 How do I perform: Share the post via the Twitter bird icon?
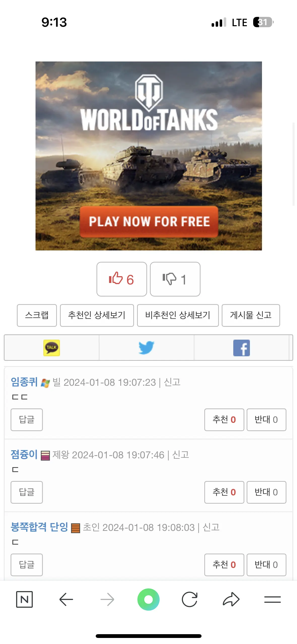point(146,348)
